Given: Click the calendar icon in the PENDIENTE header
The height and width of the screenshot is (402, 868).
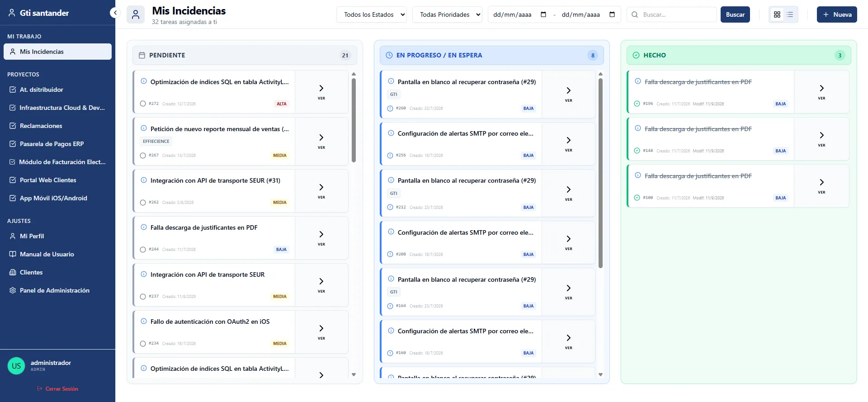Looking at the screenshot, I should coord(142,55).
